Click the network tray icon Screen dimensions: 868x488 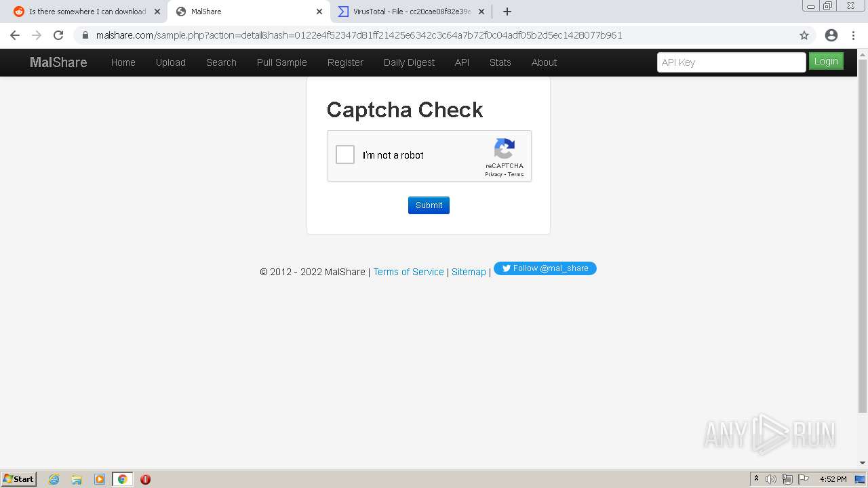[787, 479]
